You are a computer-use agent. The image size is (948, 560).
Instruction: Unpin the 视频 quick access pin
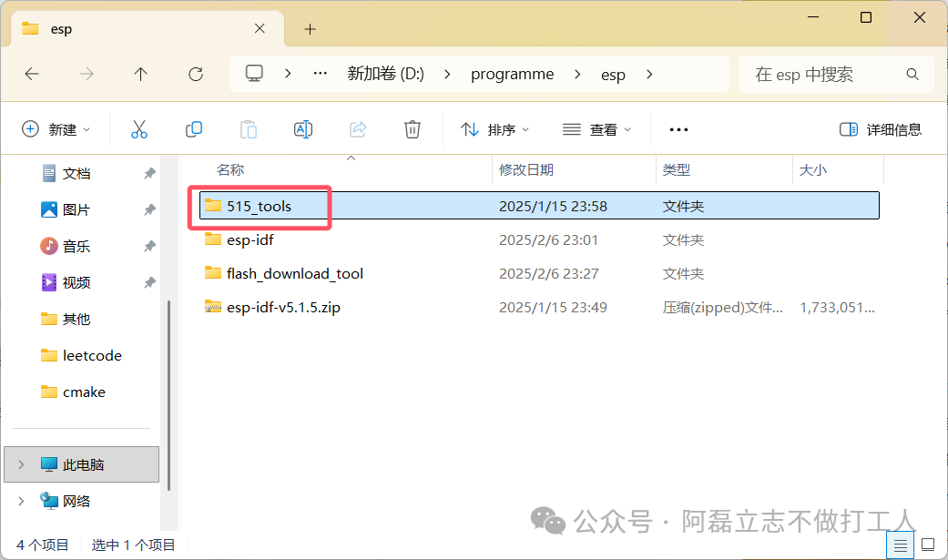pos(149,282)
